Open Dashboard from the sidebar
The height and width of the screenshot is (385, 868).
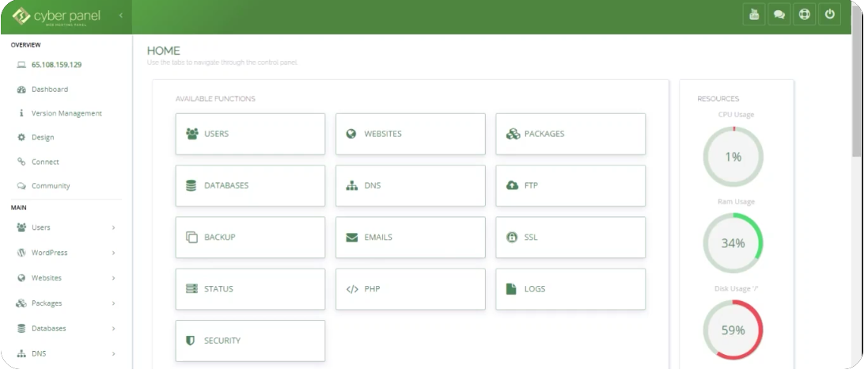(x=50, y=90)
